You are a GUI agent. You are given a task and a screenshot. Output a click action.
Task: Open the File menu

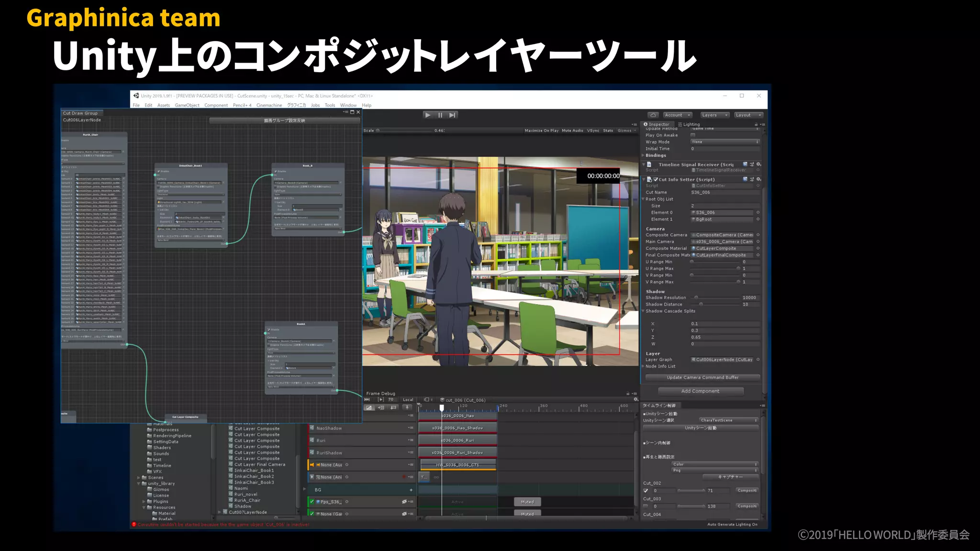[x=136, y=105]
